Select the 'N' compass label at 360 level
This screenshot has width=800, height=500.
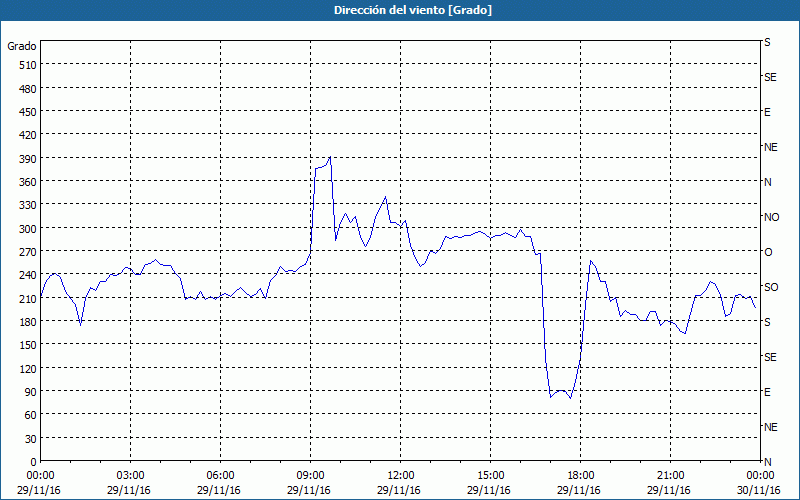coord(767,182)
